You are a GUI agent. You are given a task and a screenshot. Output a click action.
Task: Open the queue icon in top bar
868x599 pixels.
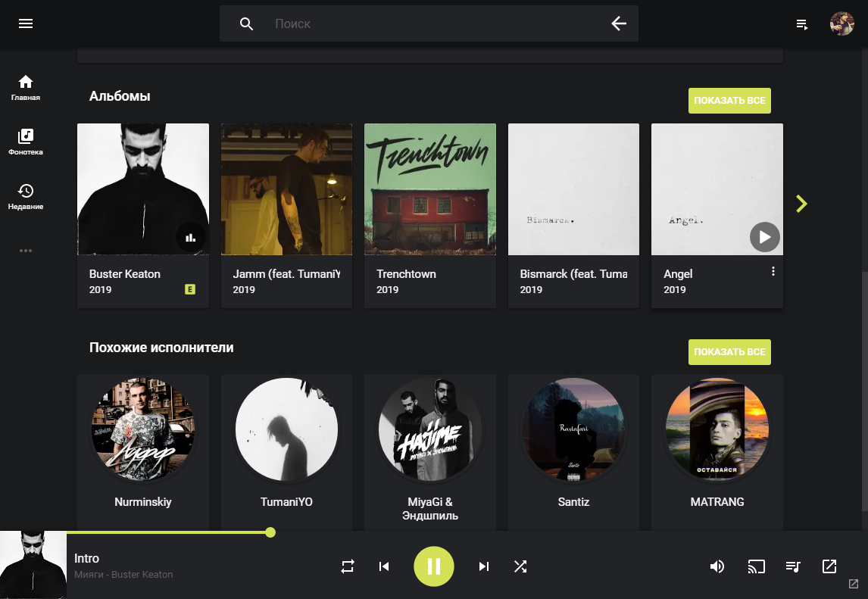pyautogui.click(x=802, y=24)
